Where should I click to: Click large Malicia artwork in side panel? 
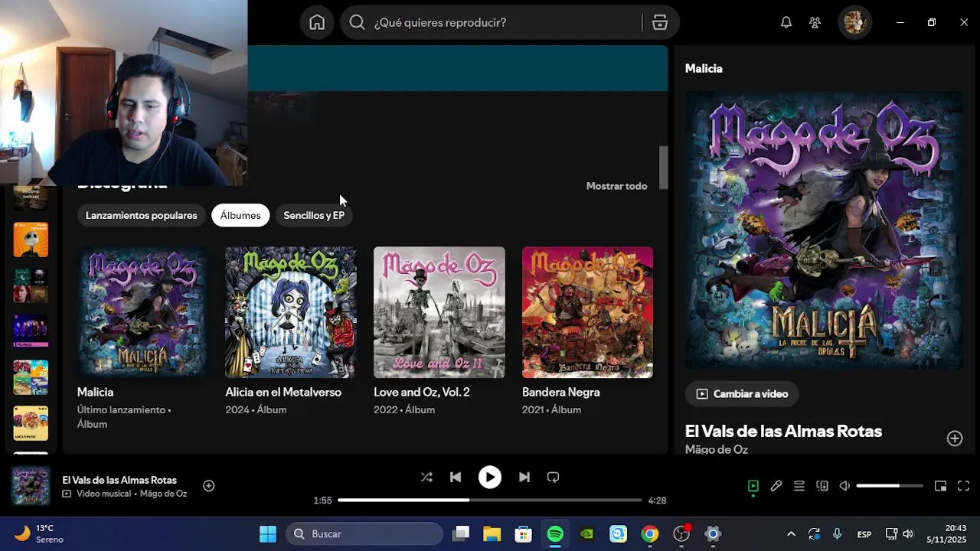[824, 230]
